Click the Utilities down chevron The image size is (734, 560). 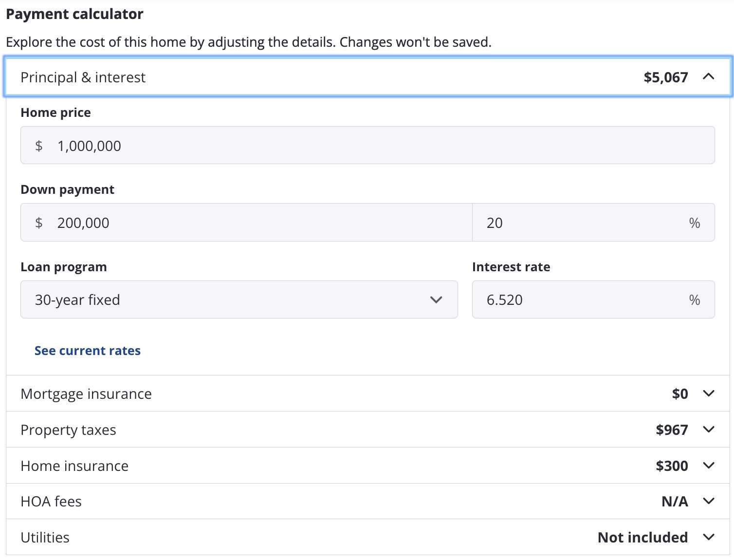pos(709,537)
